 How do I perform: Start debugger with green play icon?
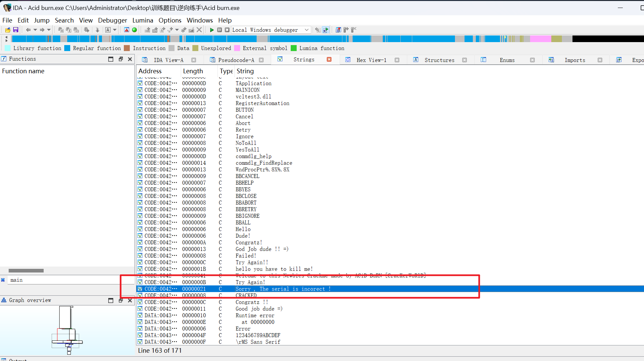[x=212, y=30]
